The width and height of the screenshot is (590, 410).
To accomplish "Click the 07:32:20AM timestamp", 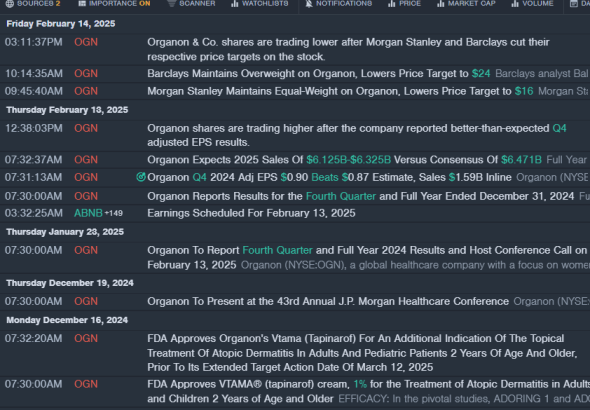I will pyautogui.click(x=33, y=339).
